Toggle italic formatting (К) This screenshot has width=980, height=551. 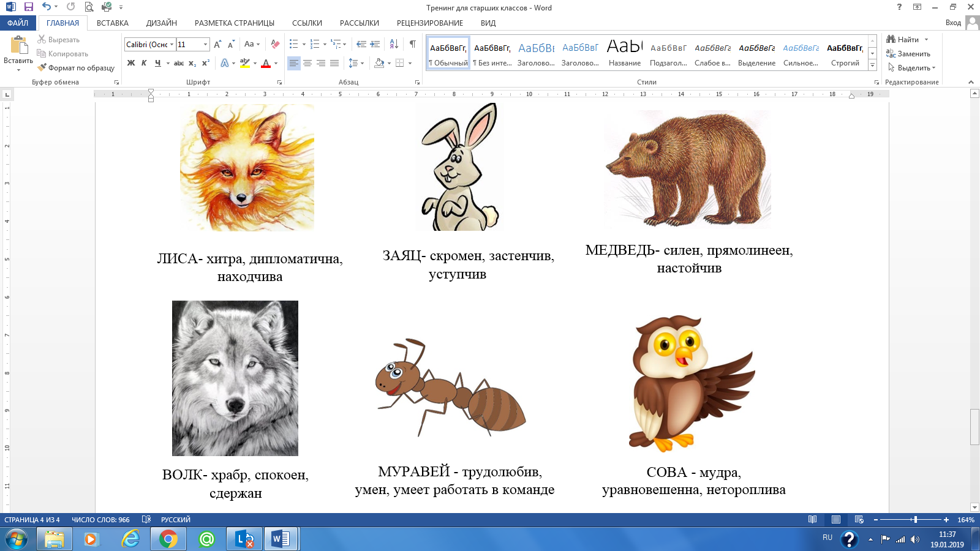[x=144, y=63]
